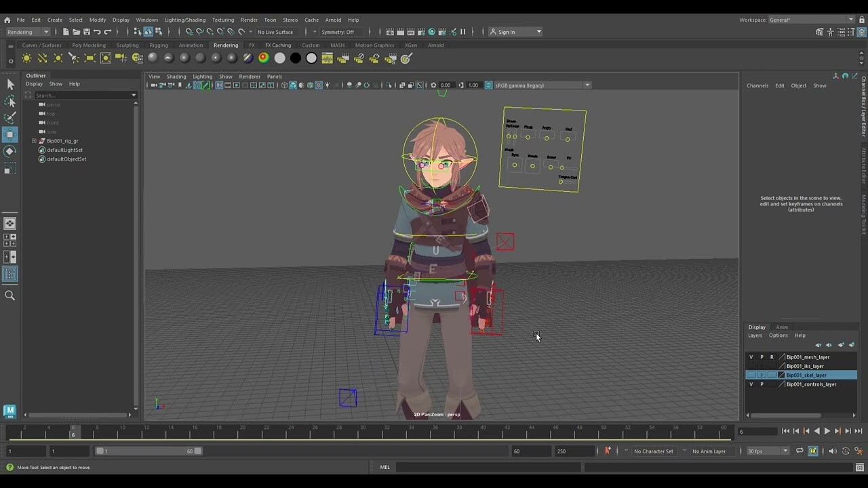Switch to the Rigging shelf tab
The height and width of the screenshot is (488, 868).
click(159, 45)
